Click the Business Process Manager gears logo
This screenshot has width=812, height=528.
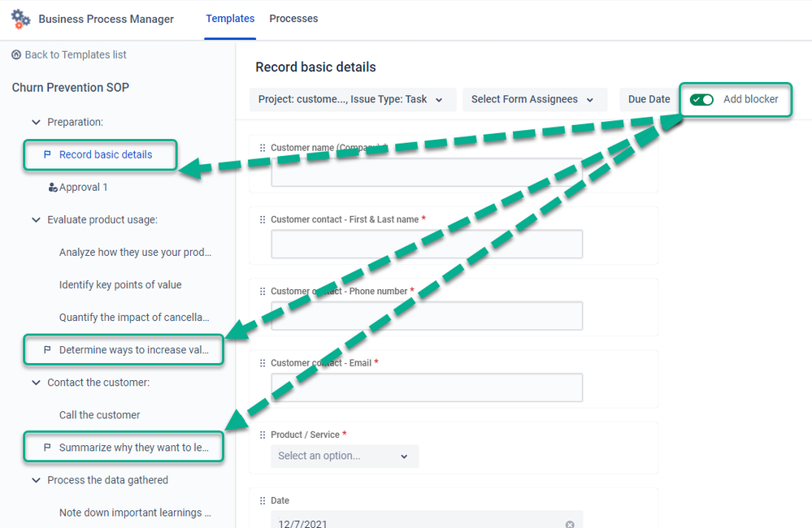coord(20,19)
